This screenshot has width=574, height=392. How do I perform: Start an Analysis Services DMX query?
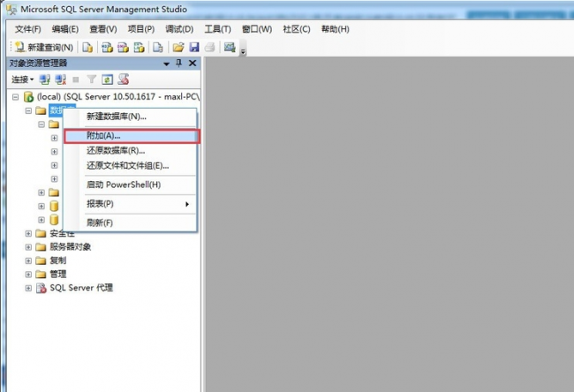123,48
